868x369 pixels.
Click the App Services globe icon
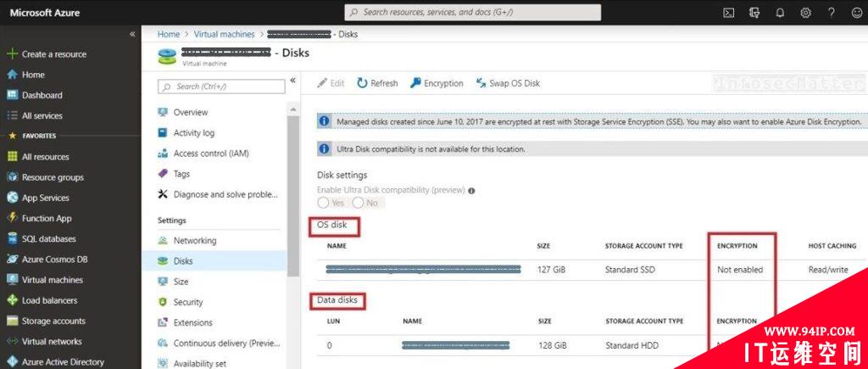(12, 198)
